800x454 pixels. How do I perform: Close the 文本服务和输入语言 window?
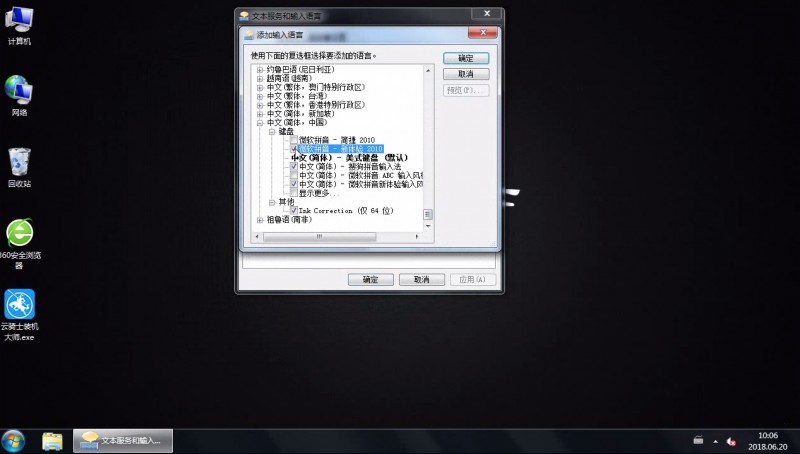coord(487,14)
